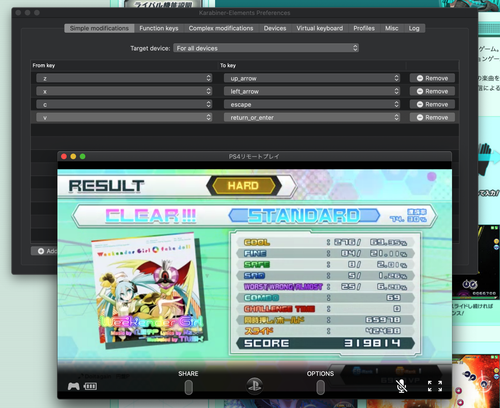The height and width of the screenshot is (408, 500).
Task: Click the CLEAR!!! result text
Action: [x=151, y=216]
